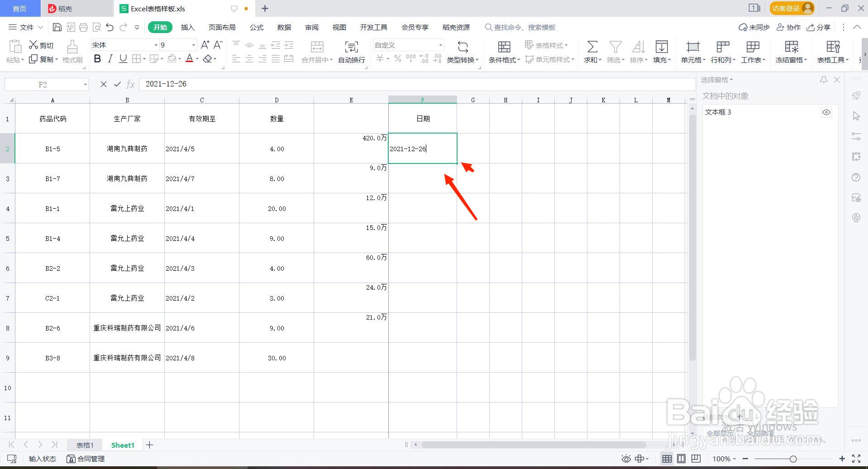Click the Redo arrow icon
Image resolution: width=868 pixels, height=469 pixels.
coord(123,28)
